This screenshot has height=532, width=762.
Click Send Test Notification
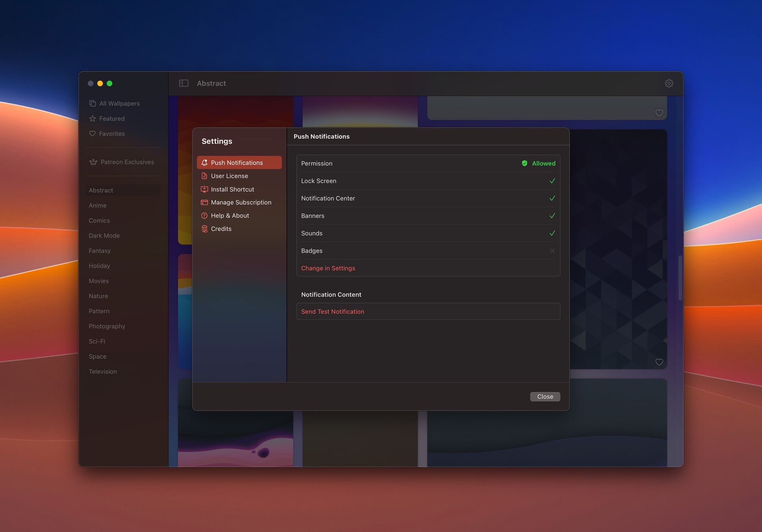[332, 312]
